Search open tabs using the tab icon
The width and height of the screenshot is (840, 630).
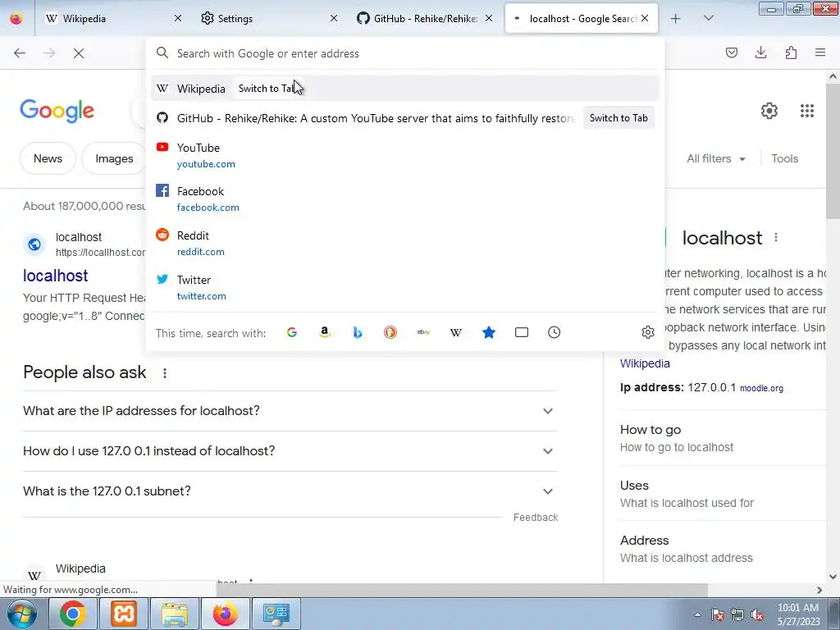(521, 333)
